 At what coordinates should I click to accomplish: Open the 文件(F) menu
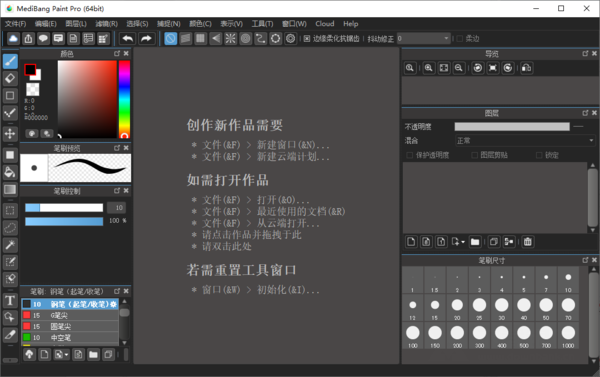tap(15, 24)
